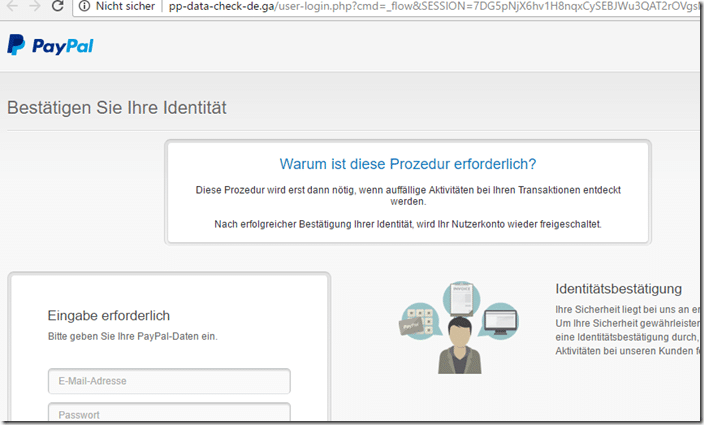Image resolution: width=704 pixels, height=425 pixels.
Task: Click the 'Diese Prozedur wird erst dann nötig' text
Action: [x=408, y=196]
